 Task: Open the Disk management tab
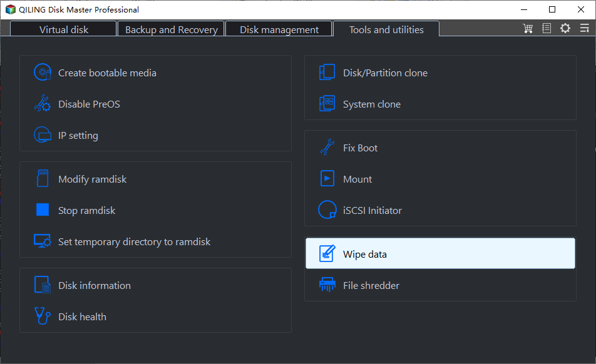point(279,29)
